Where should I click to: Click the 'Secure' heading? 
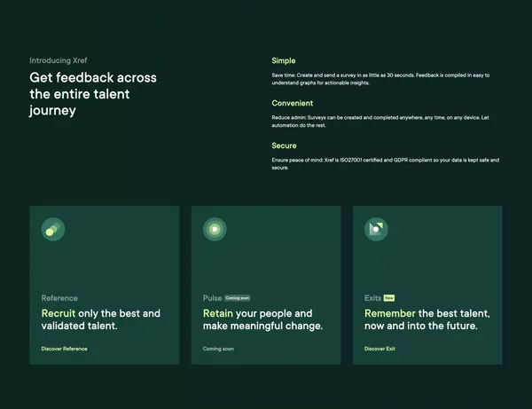[x=284, y=146]
